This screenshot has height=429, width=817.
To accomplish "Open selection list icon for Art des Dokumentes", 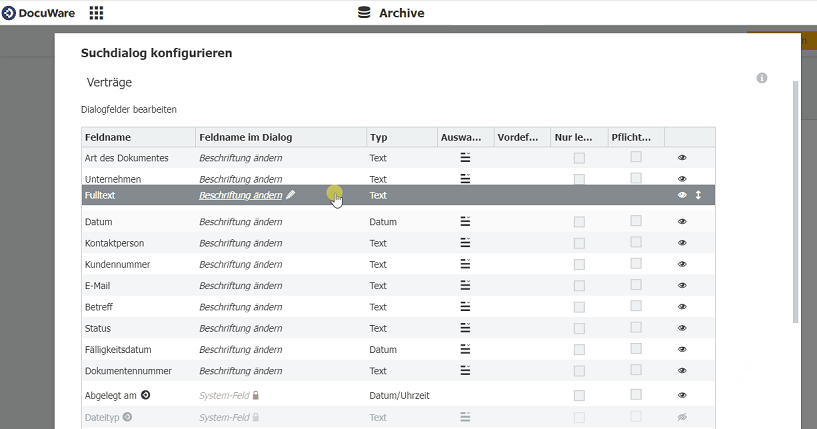I will (x=465, y=158).
